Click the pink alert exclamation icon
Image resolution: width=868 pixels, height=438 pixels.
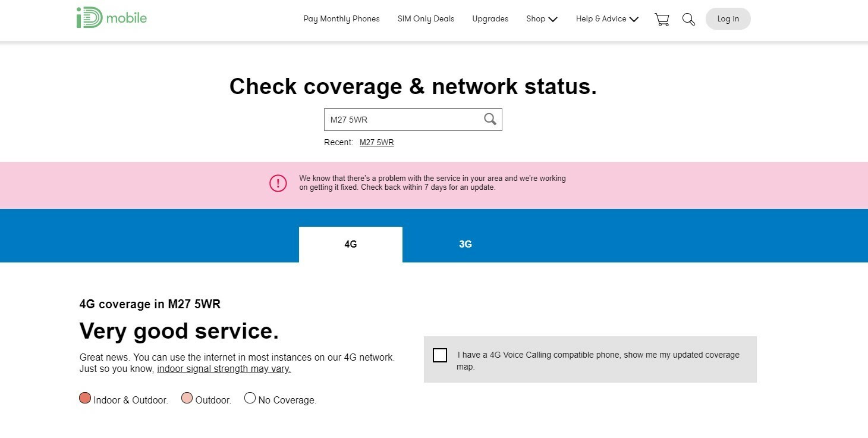pyautogui.click(x=278, y=183)
